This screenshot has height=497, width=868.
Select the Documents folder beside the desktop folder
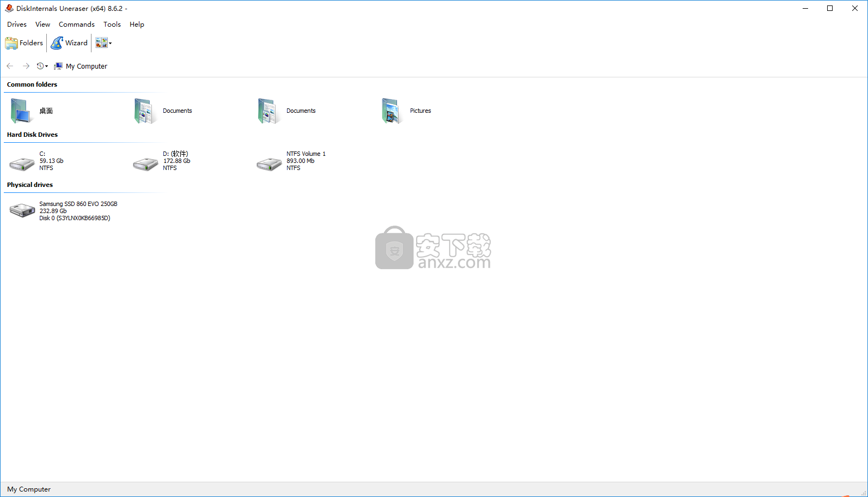[x=145, y=111]
